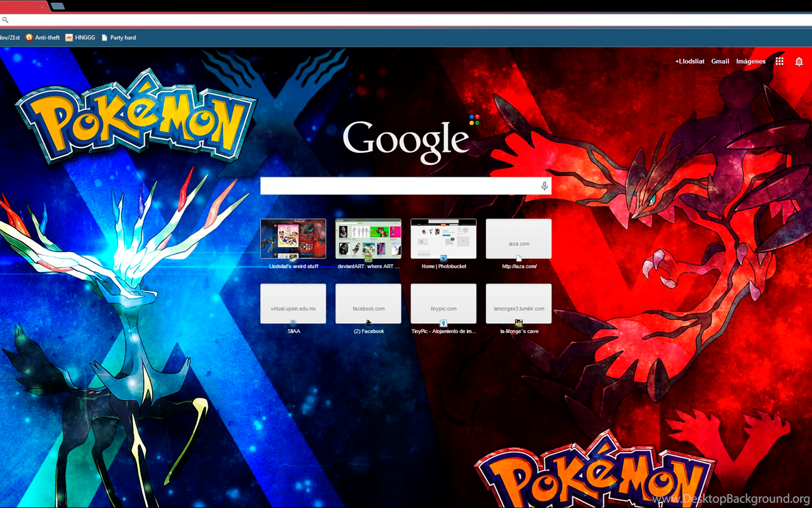The width and height of the screenshot is (812, 508).
Task: Click the 'deviantART: where ART ...' caption
Action: (x=369, y=267)
